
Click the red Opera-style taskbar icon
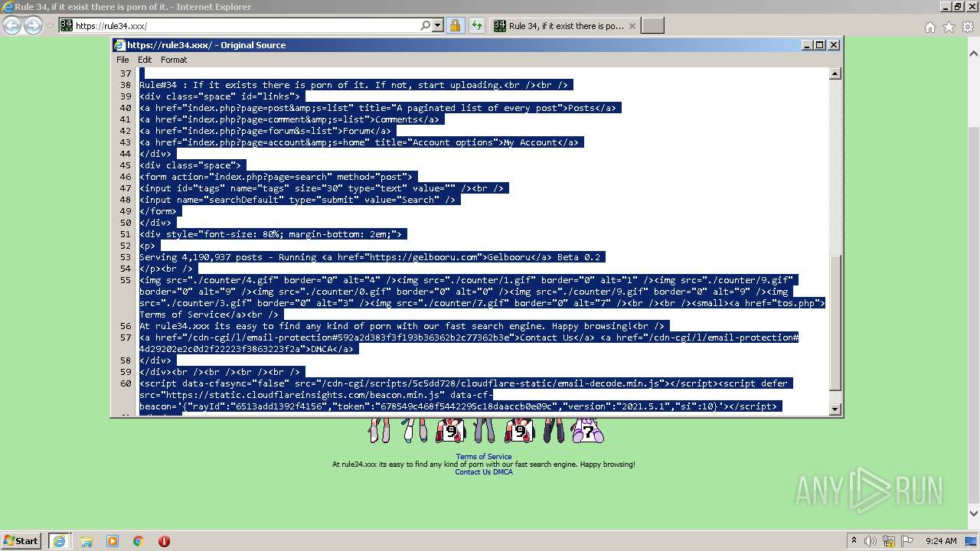(x=164, y=541)
